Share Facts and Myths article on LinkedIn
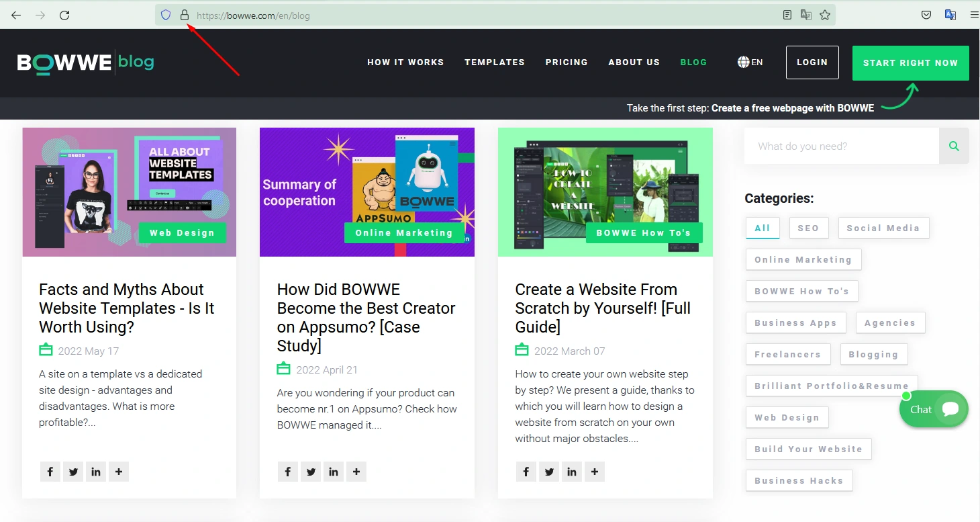 pyautogui.click(x=96, y=472)
